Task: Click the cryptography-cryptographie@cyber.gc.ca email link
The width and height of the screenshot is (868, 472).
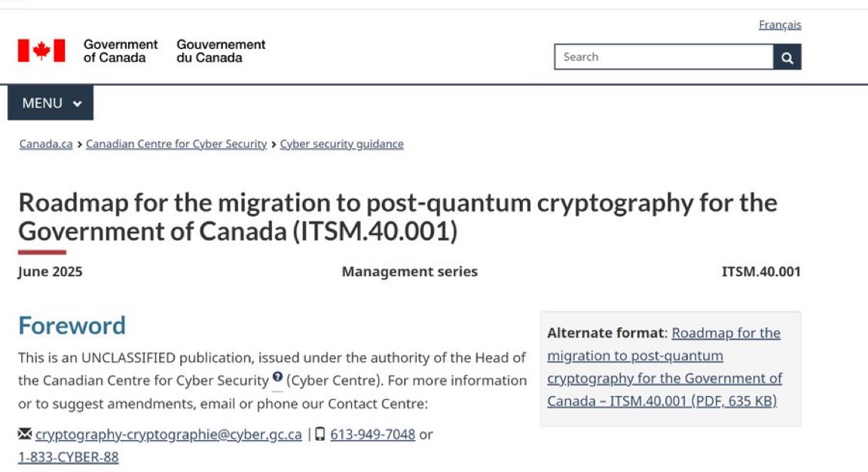Action: pos(169,434)
